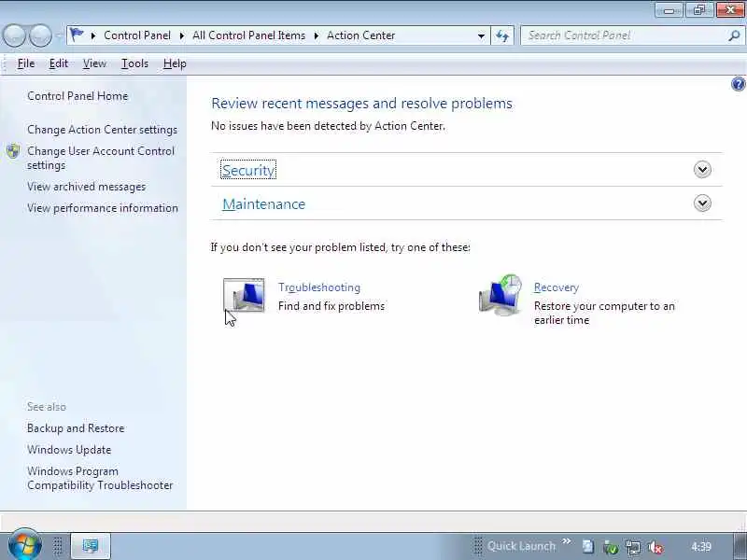
Task: Click the green shield tray icon
Action: coord(611,547)
